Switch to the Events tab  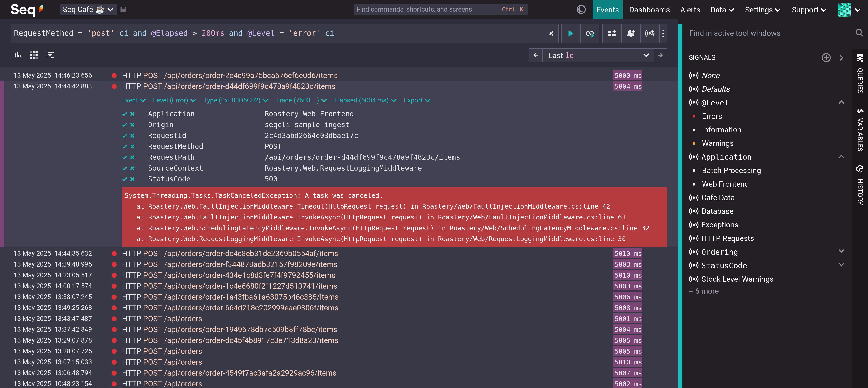(x=607, y=10)
